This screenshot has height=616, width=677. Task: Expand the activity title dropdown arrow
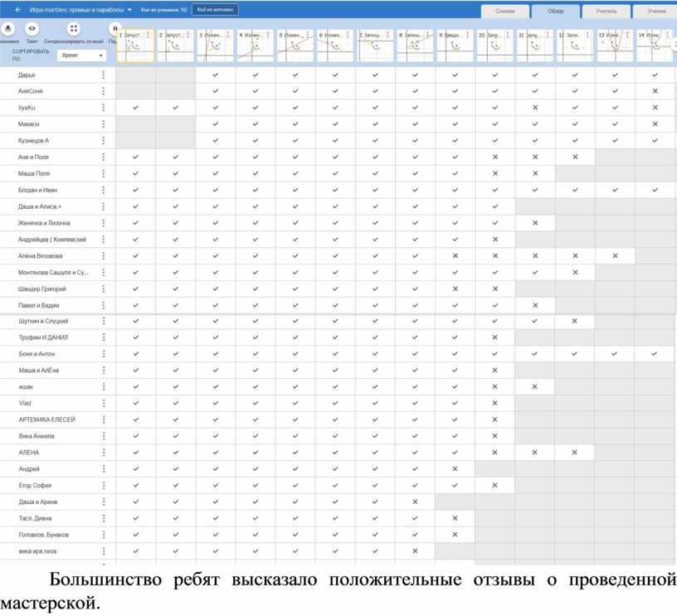(x=130, y=10)
